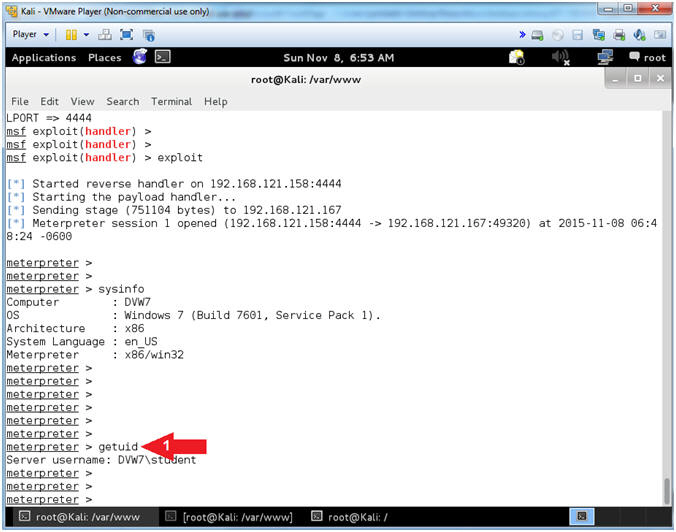Open the terminal Help menu
This screenshot has height=532, width=676.
216,102
